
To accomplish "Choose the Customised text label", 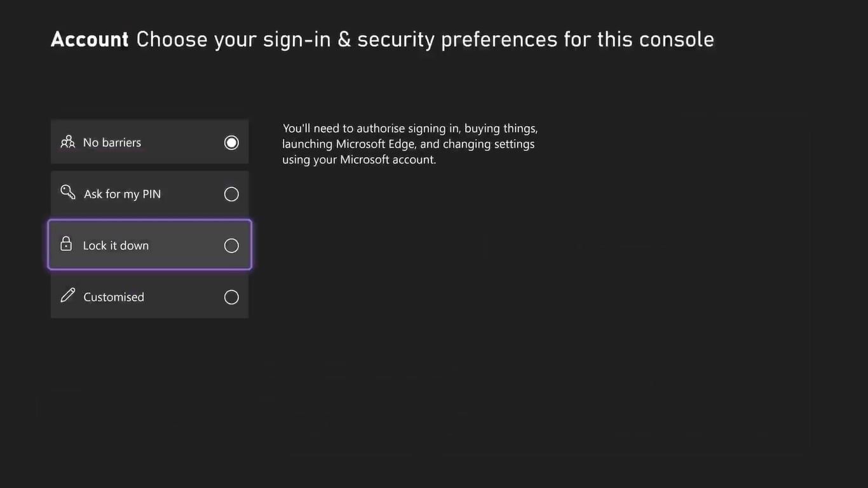I will pos(114,297).
